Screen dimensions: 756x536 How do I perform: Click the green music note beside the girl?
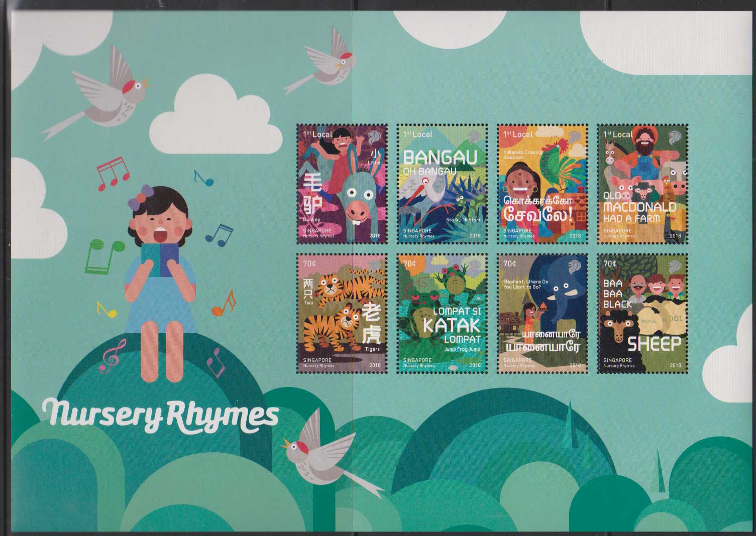point(105,257)
